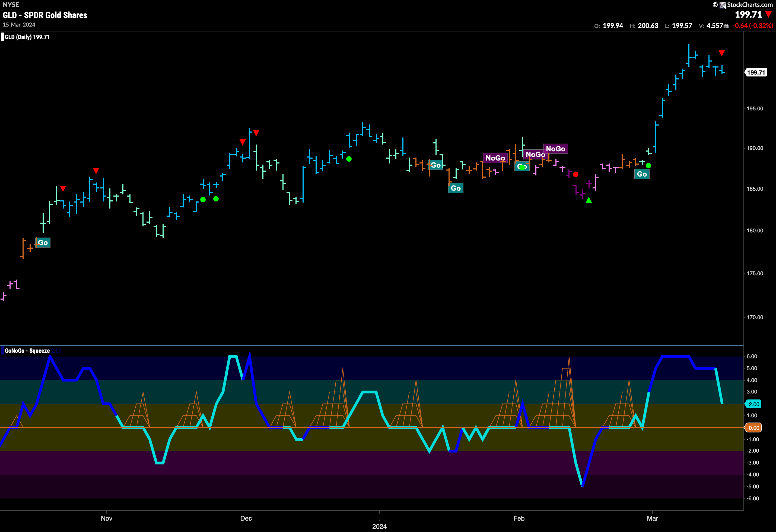Click the low value 199.57
The height and width of the screenshot is (532, 776).
(682, 26)
